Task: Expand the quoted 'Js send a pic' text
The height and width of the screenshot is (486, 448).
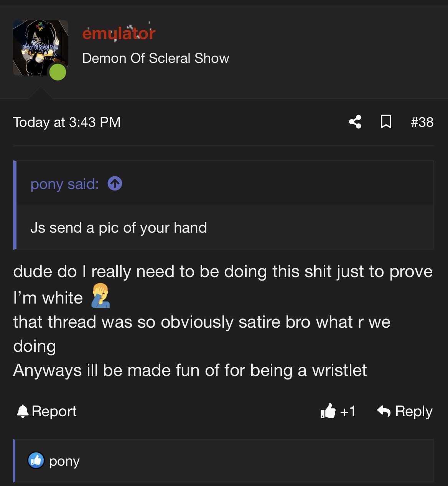Action: [119, 228]
